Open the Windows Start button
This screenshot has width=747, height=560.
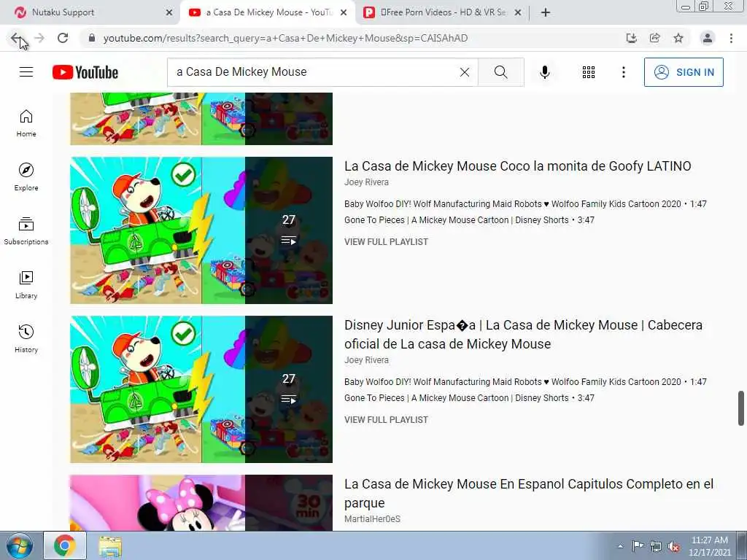click(x=20, y=545)
